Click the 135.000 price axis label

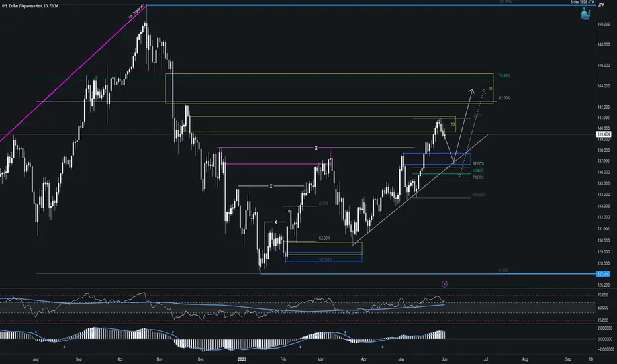(x=604, y=184)
